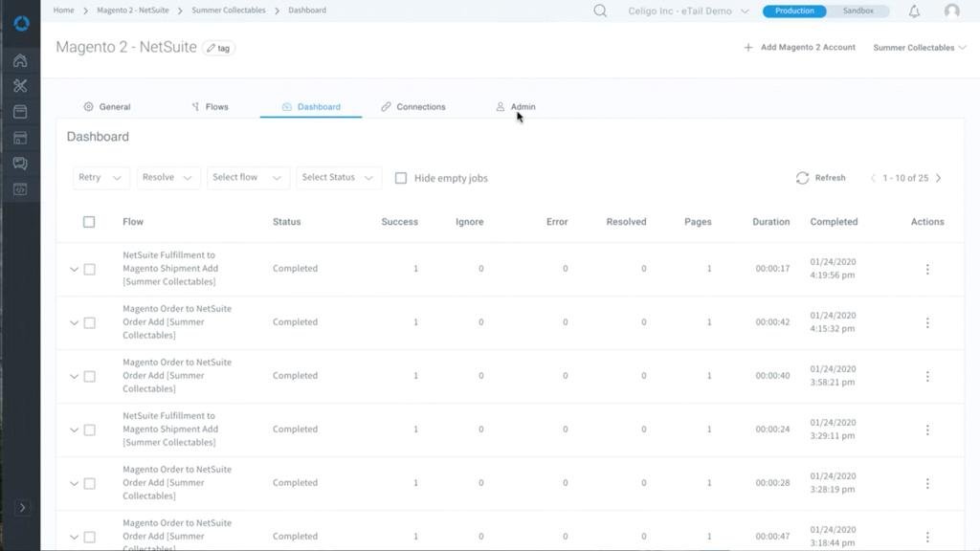The width and height of the screenshot is (980, 551).
Task: Open the user profile avatar
Action: (952, 11)
